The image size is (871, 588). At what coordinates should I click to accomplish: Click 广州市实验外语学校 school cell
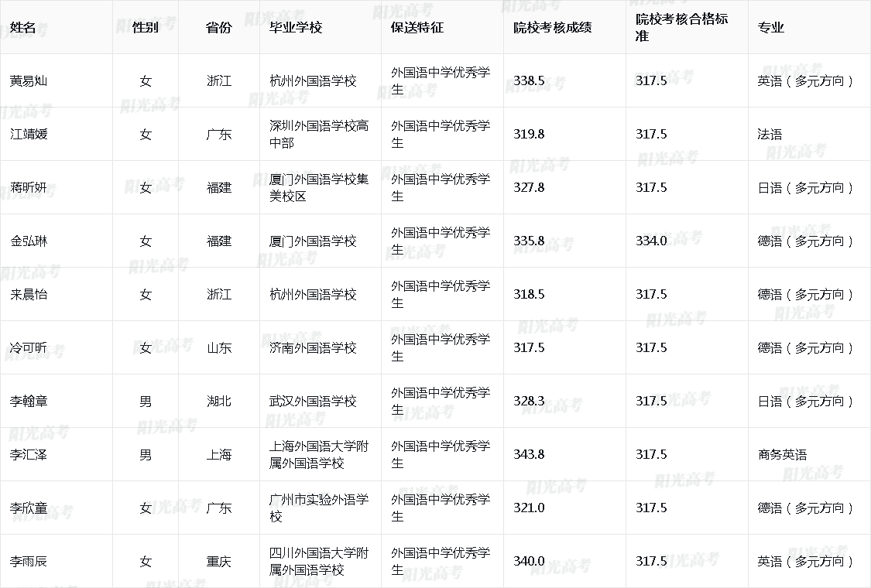tap(319, 508)
